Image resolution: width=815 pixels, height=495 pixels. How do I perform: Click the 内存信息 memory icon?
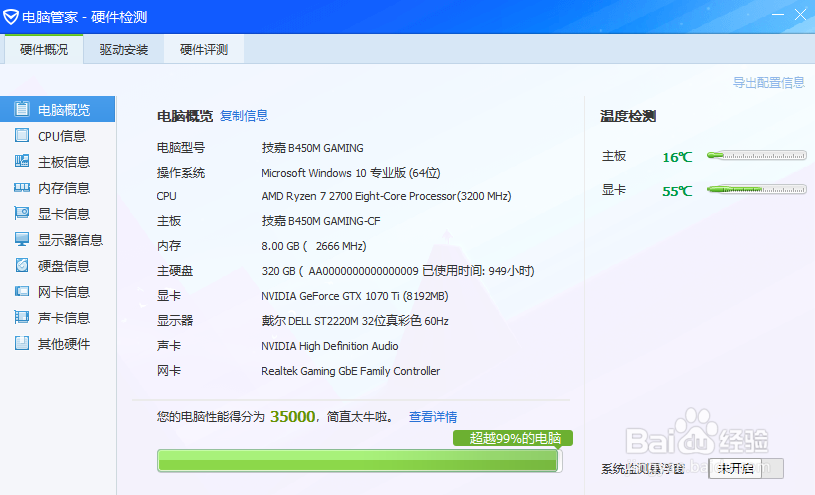pyautogui.click(x=22, y=187)
